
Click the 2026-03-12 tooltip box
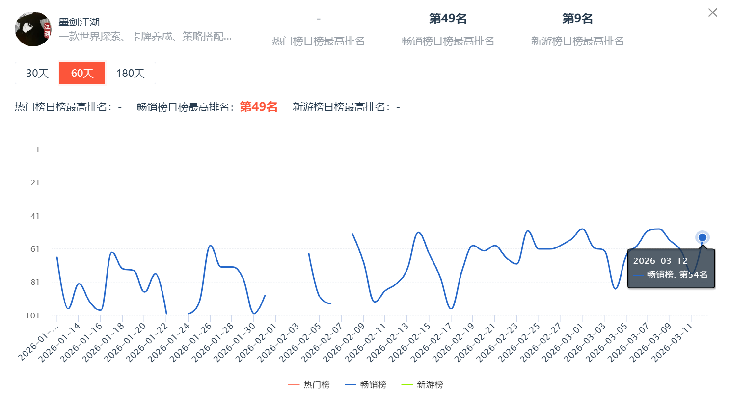point(668,266)
